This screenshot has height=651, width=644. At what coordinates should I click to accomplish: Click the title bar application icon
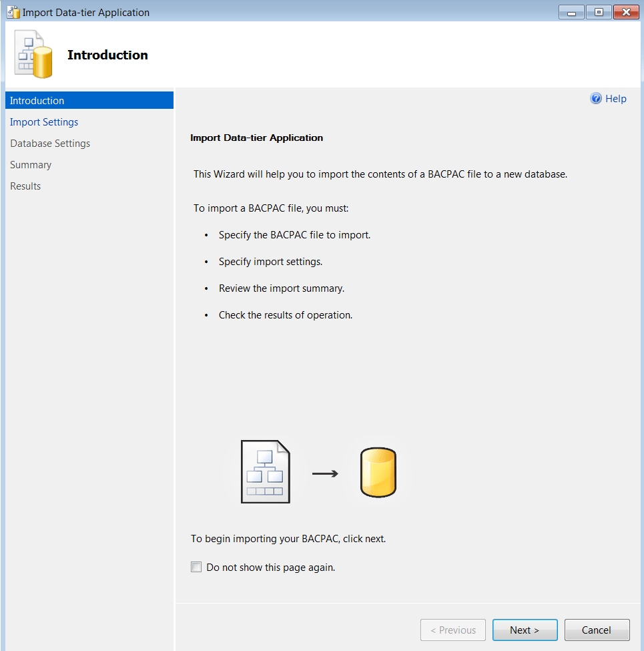point(13,12)
